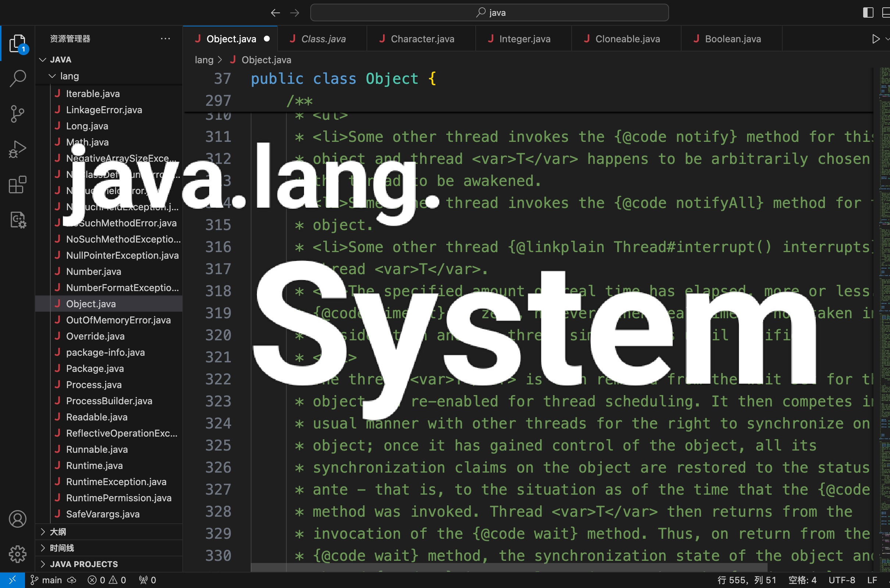Open RuntimeException.java file

pyautogui.click(x=109, y=481)
